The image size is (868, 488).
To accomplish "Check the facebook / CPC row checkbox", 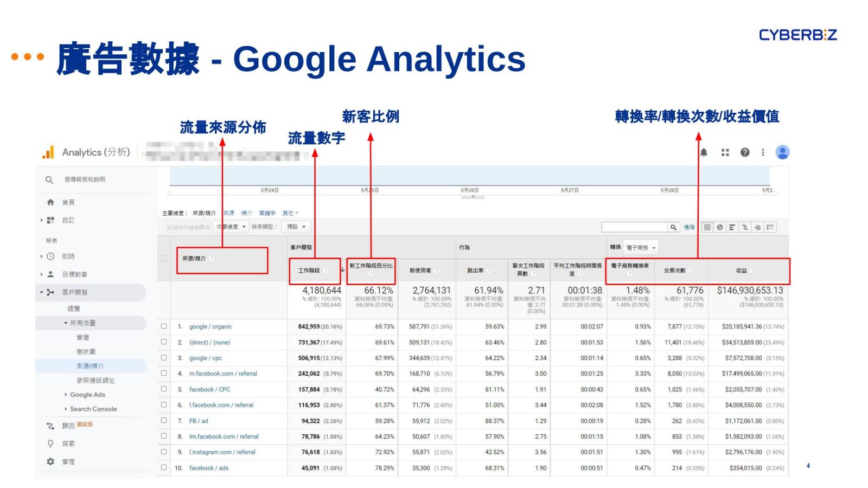I will 164,389.
